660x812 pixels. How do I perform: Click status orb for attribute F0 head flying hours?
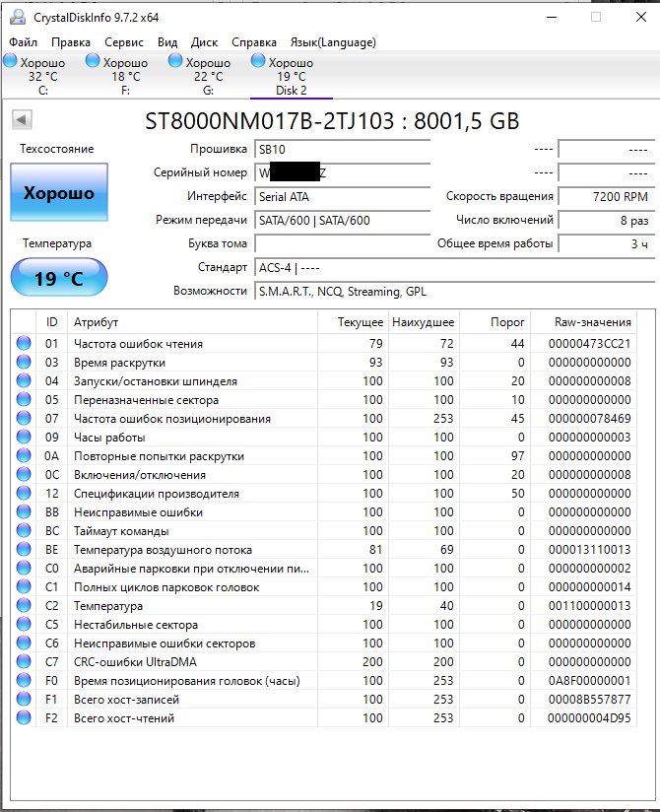coord(24,680)
